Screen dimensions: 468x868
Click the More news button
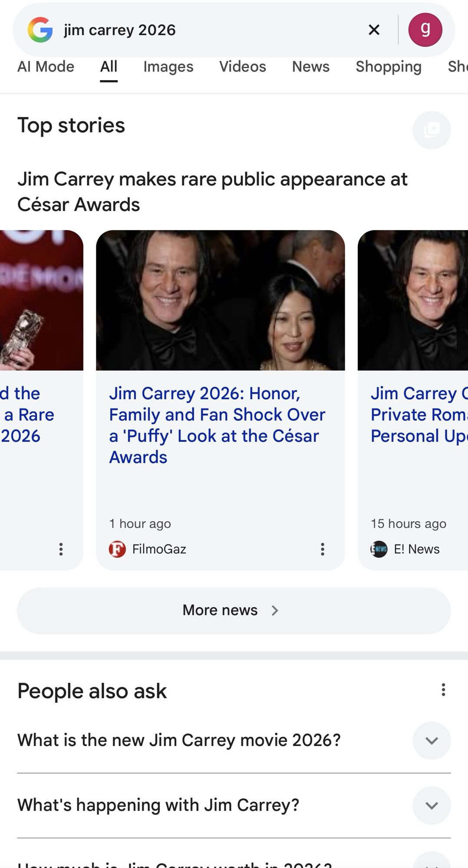pyautogui.click(x=234, y=611)
